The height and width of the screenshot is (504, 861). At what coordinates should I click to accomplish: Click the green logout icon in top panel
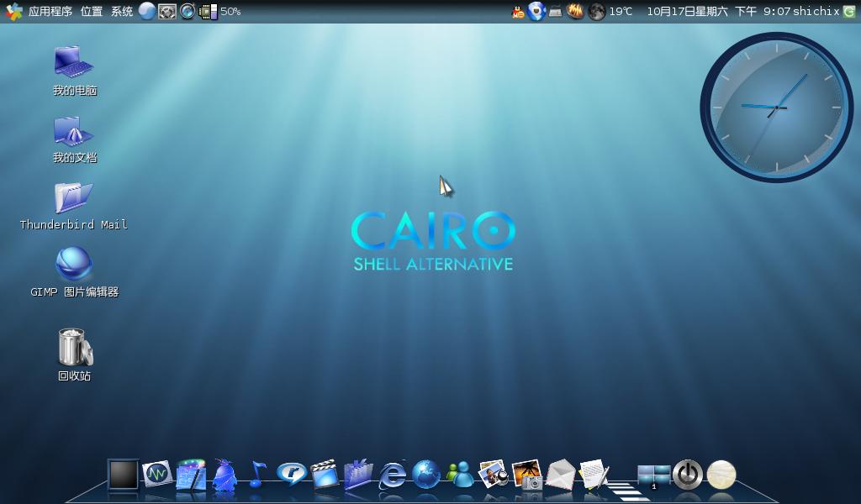[848, 11]
